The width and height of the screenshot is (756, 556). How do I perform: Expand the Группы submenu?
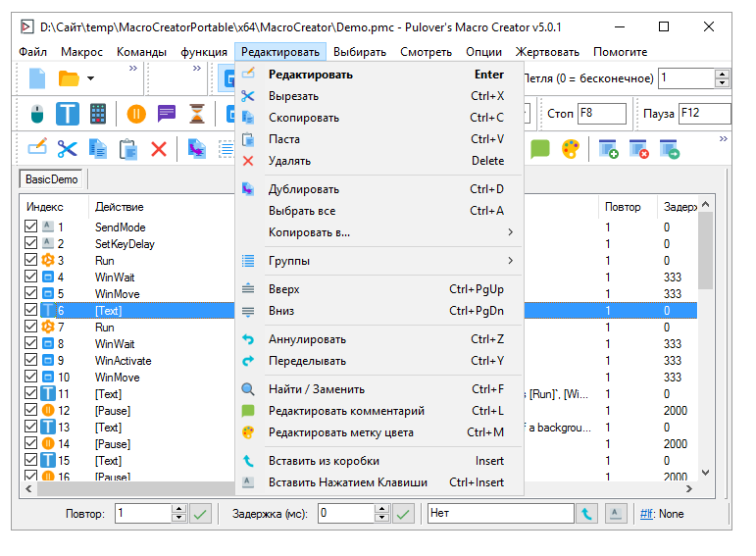510,261
